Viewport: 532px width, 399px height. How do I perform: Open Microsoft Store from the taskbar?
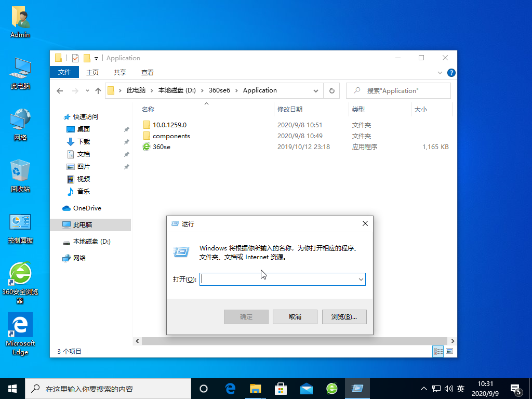pos(281,388)
